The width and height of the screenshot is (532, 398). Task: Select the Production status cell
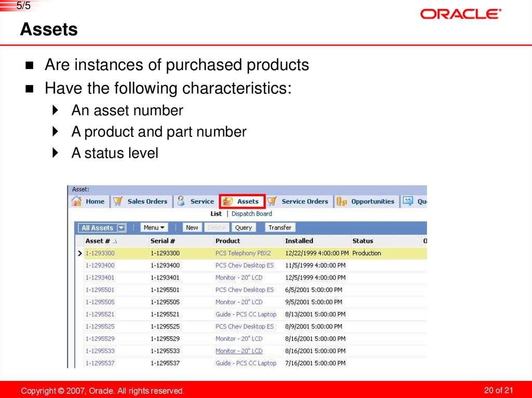[x=366, y=253]
